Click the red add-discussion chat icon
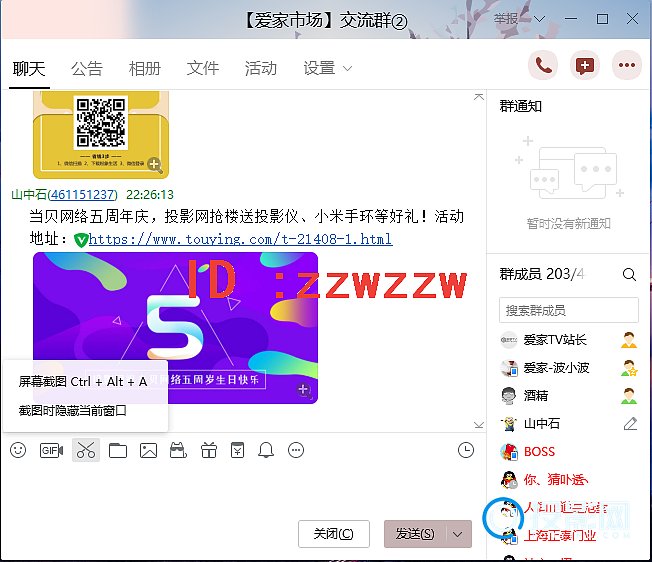 [x=585, y=65]
